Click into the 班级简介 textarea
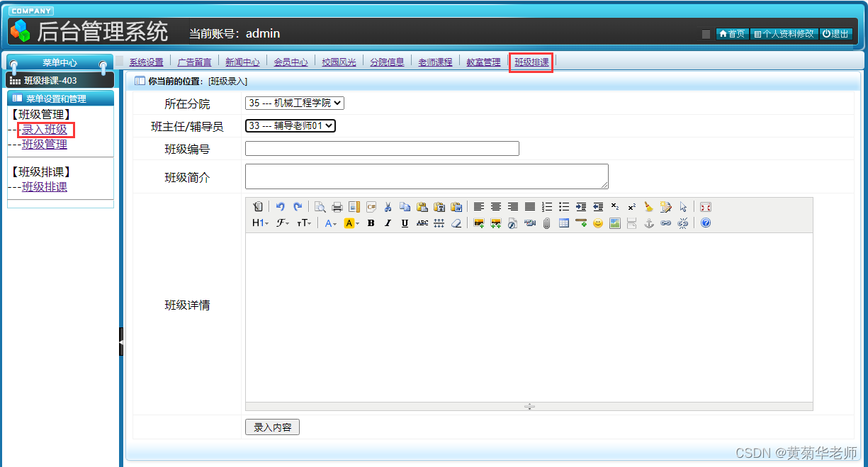868x467 pixels. pos(427,176)
